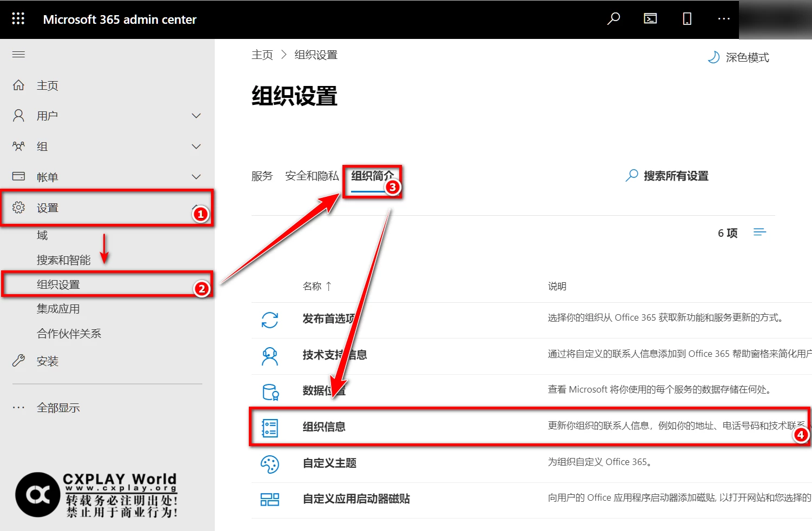Viewport: 812px width, 531px height.
Task: Open 域 in settings submenu
Action: pos(42,235)
